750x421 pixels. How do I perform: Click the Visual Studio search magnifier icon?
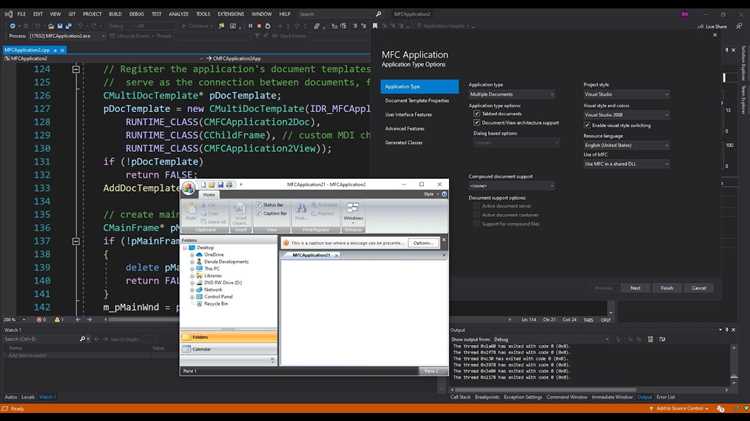(378, 14)
